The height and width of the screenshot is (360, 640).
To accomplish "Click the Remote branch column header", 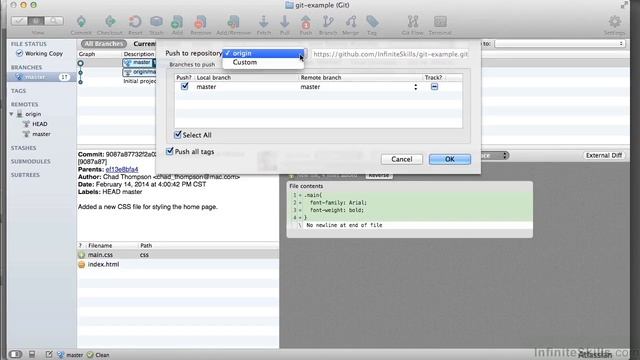I will coord(361,77).
